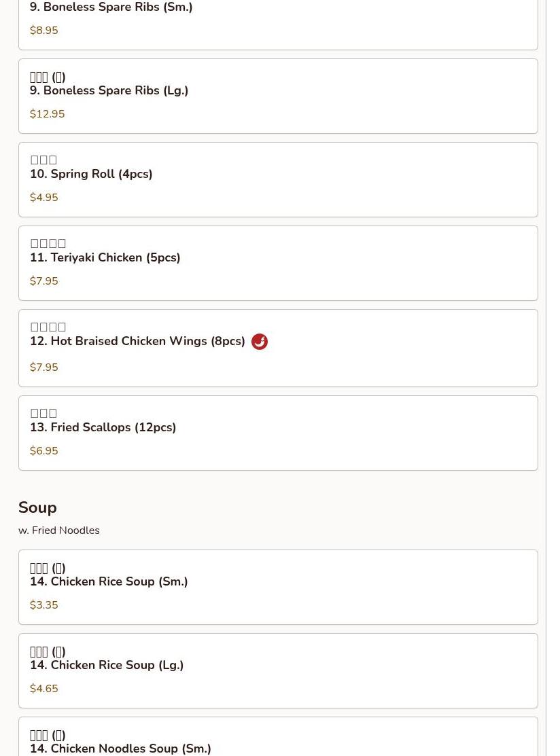Viewport: 560px width, 756px height.
Task: Click the spicy chili pepper icon
Action: tap(260, 342)
